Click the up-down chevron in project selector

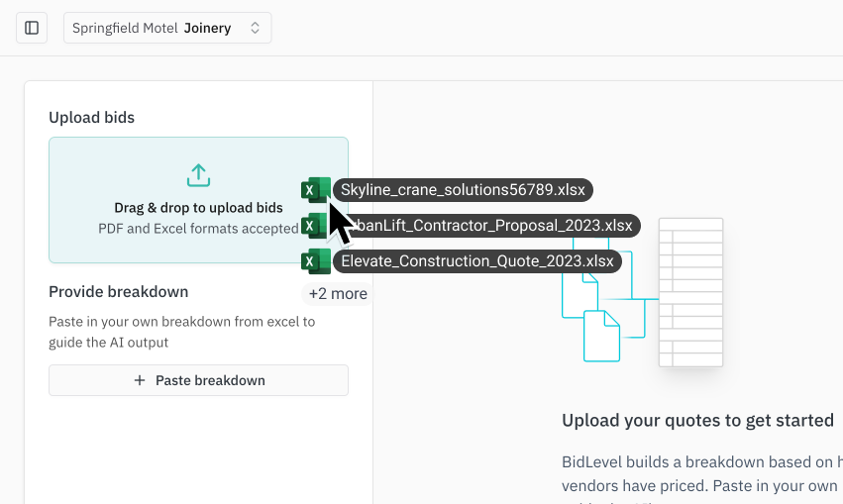tap(255, 28)
